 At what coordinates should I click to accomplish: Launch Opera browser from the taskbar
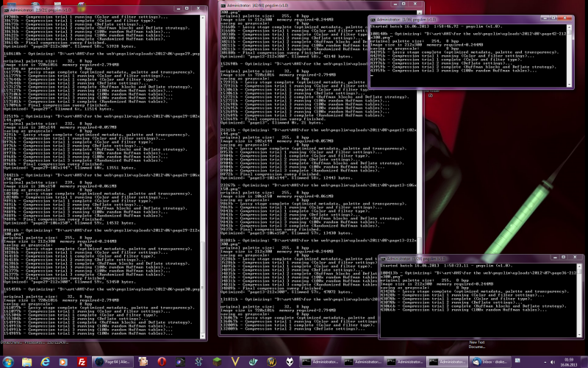(x=162, y=362)
